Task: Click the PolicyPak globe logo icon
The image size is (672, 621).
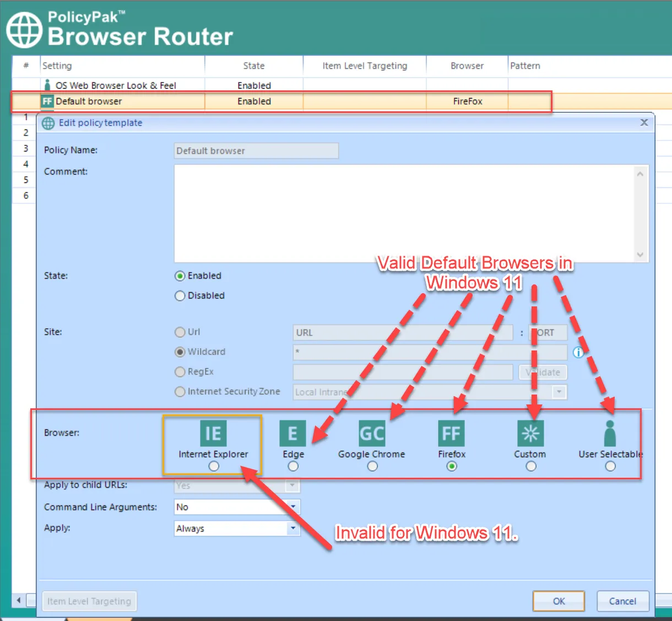Action: (x=24, y=30)
